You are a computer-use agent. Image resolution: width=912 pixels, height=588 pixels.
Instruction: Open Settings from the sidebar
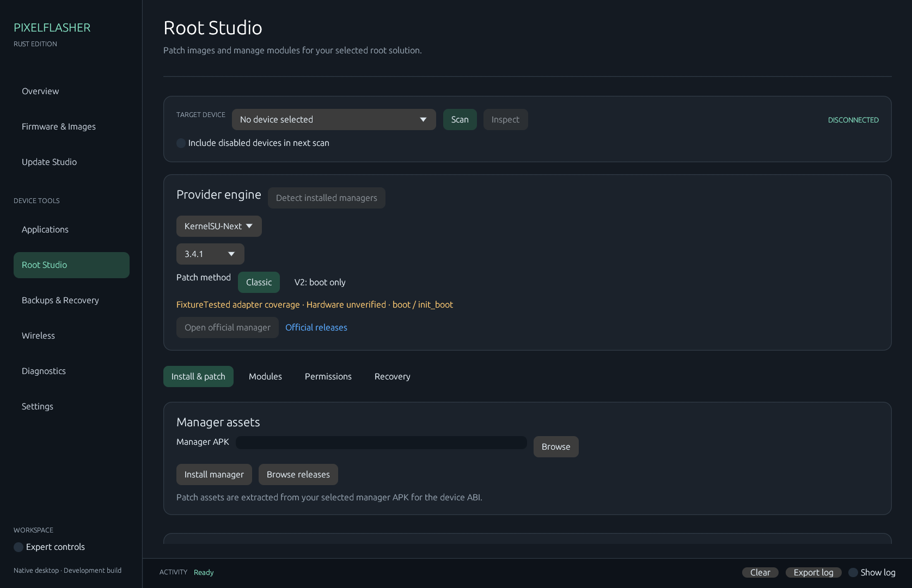[x=71, y=407]
